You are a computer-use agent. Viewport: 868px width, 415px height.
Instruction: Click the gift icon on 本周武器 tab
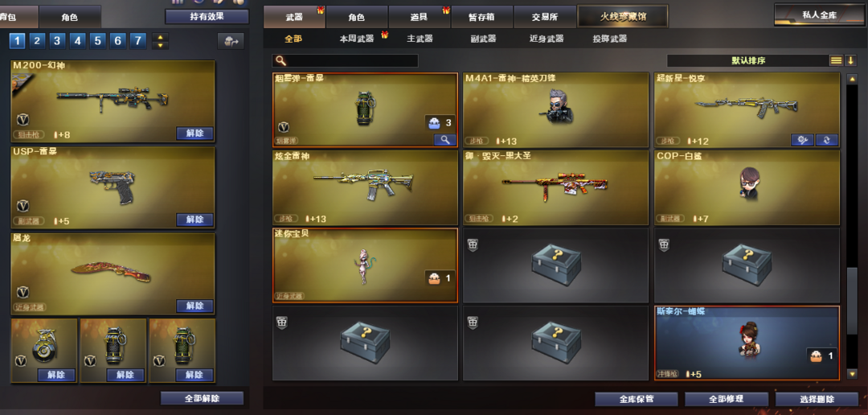tap(385, 35)
